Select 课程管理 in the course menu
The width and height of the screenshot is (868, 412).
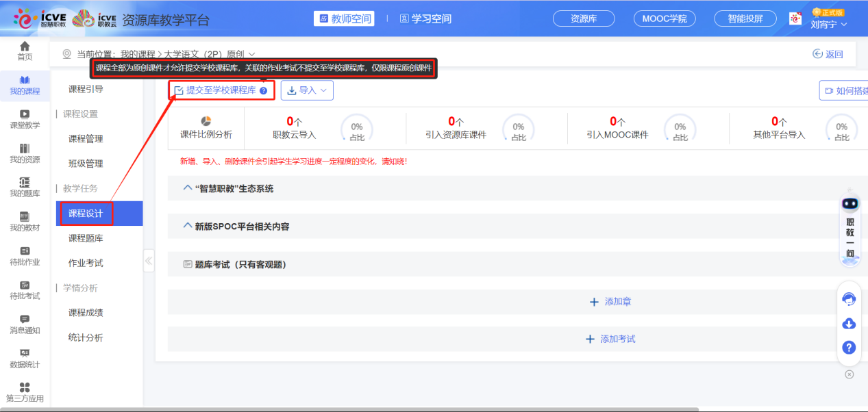tap(86, 139)
